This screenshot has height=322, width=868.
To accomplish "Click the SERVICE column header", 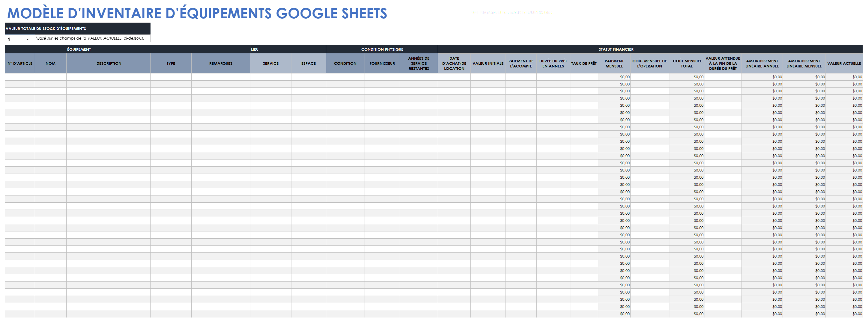I will coord(270,63).
